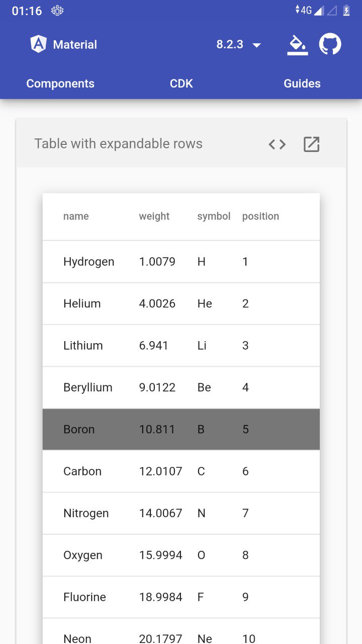This screenshot has width=362, height=644.
Task: Tap the debug notification icon in status bar
Action: [57, 11]
